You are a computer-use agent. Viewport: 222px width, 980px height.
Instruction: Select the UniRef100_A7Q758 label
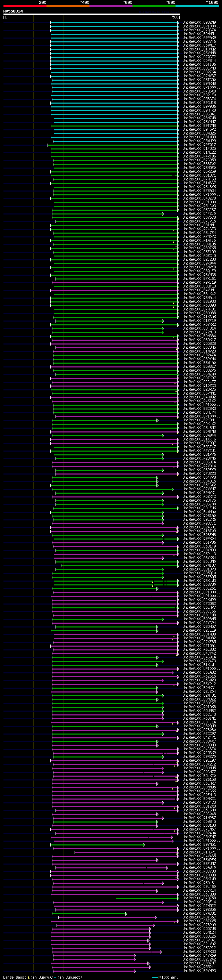point(199,899)
